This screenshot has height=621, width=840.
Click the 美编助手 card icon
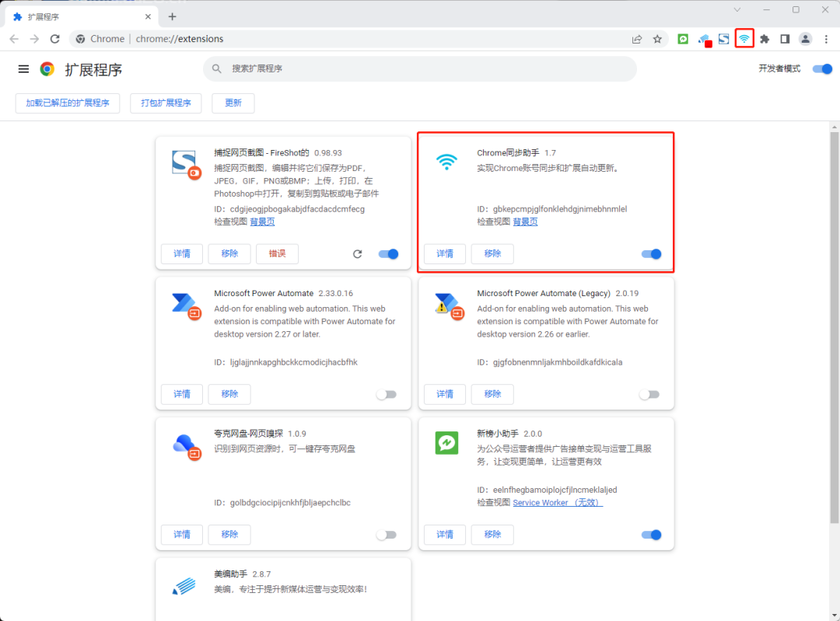point(184,586)
